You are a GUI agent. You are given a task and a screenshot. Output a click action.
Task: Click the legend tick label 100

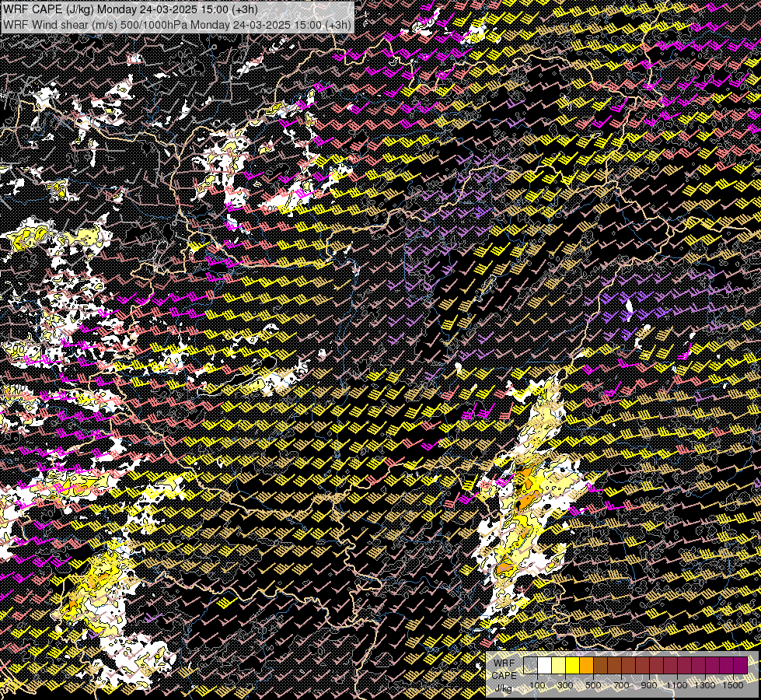point(537,685)
